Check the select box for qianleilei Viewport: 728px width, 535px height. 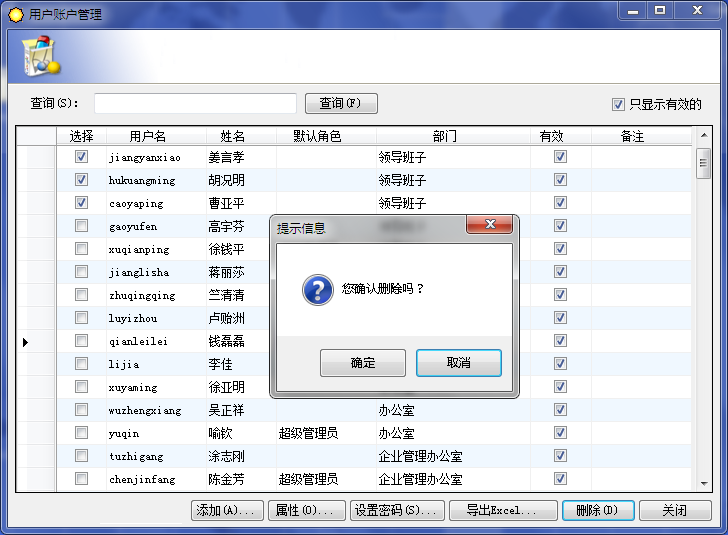tap(81, 340)
